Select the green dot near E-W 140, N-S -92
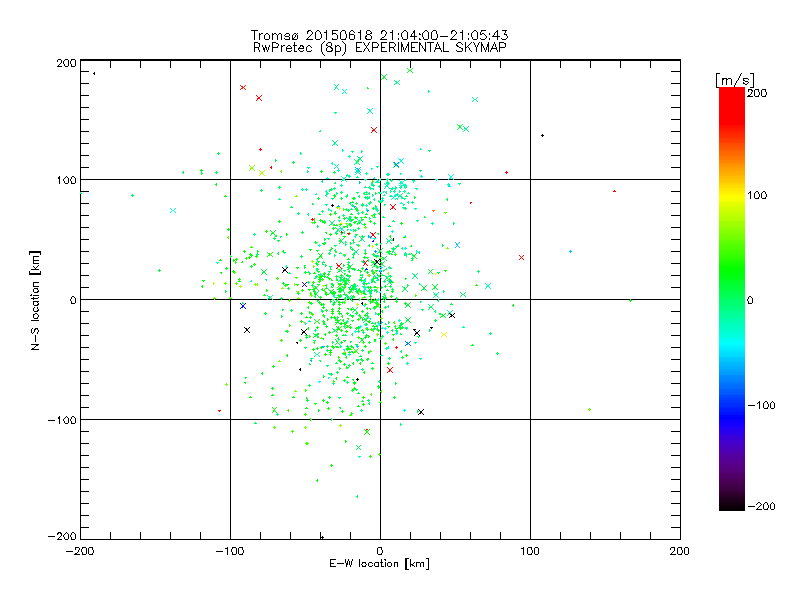 point(590,410)
